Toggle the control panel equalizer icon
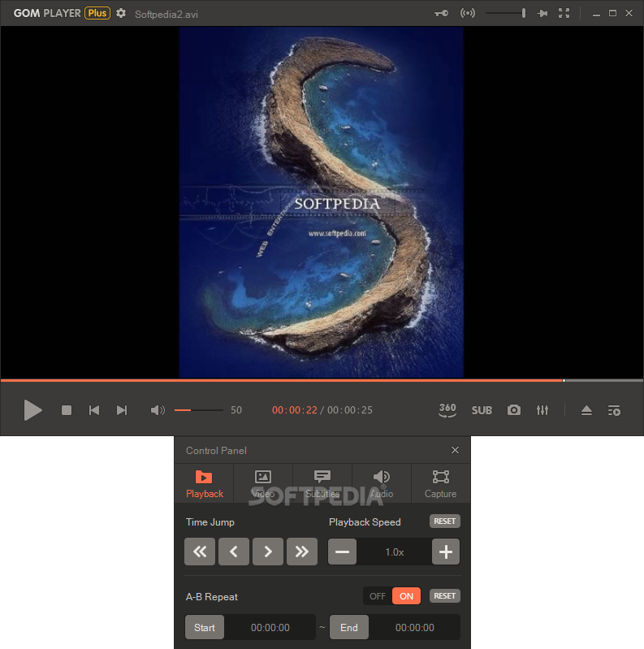The width and height of the screenshot is (644, 649). pos(542,410)
